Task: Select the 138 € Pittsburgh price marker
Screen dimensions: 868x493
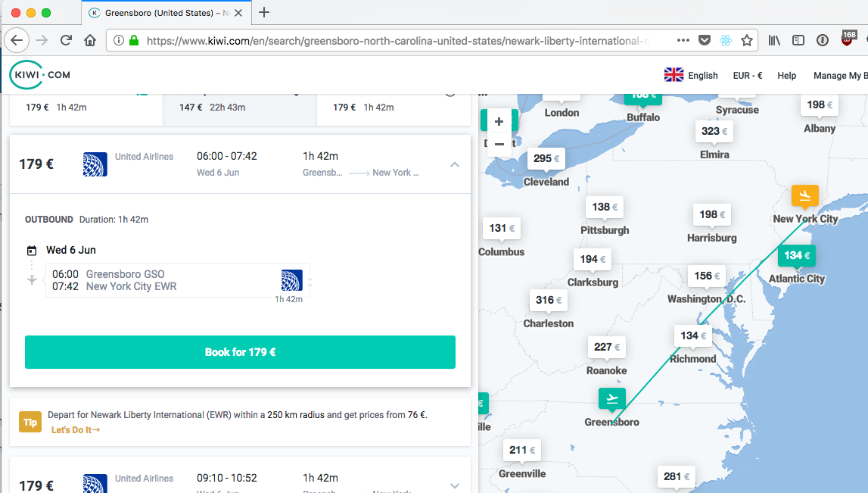Action: (x=605, y=207)
